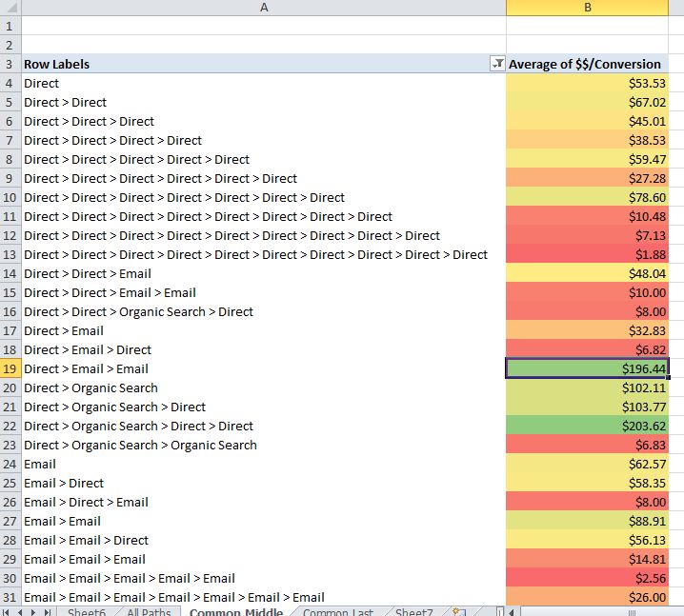
Task: Click the red $1.88 cell
Action: pyautogui.click(x=587, y=254)
